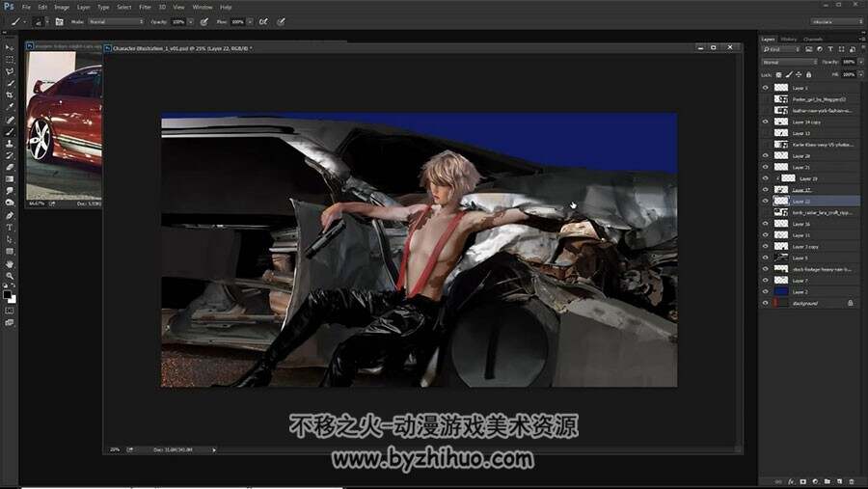Image resolution: width=868 pixels, height=489 pixels.
Task: Switch to the Channels tab
Action: click(813, 40)
